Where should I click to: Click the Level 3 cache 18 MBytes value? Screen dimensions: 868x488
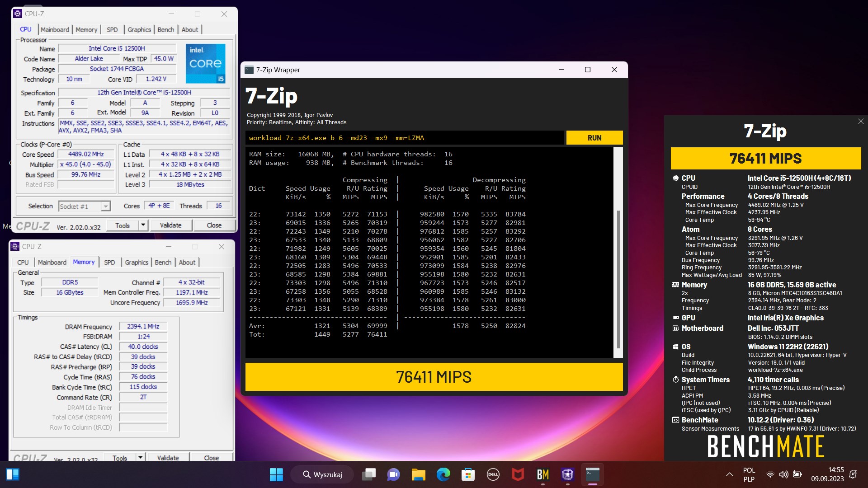point(190,185)
